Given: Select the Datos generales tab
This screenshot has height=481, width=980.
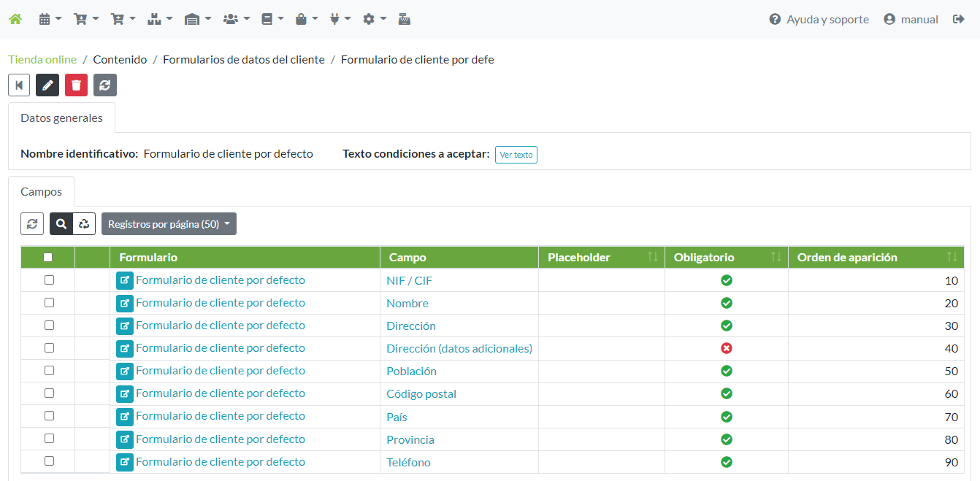Looking at the screenshot, I should click(62, 118).
